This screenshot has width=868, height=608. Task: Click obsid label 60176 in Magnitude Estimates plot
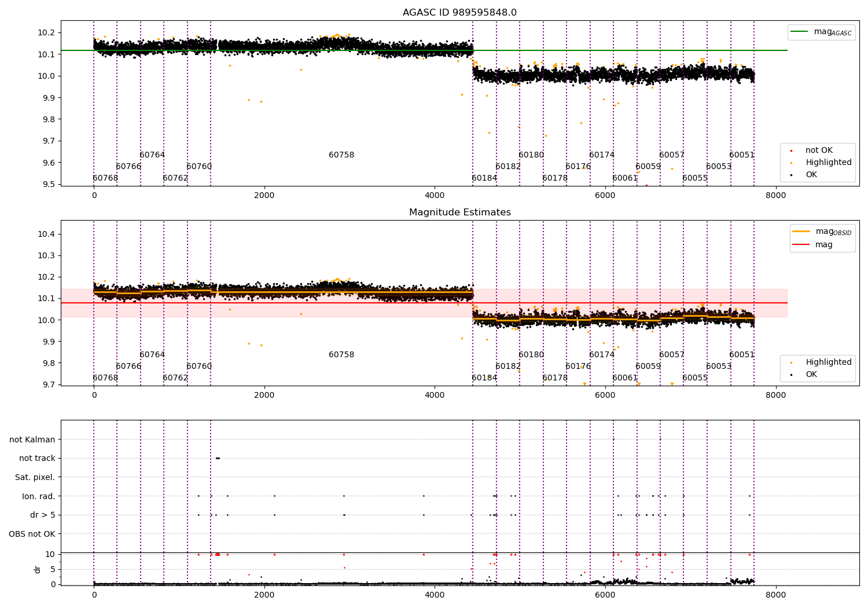tap(578, 367)
